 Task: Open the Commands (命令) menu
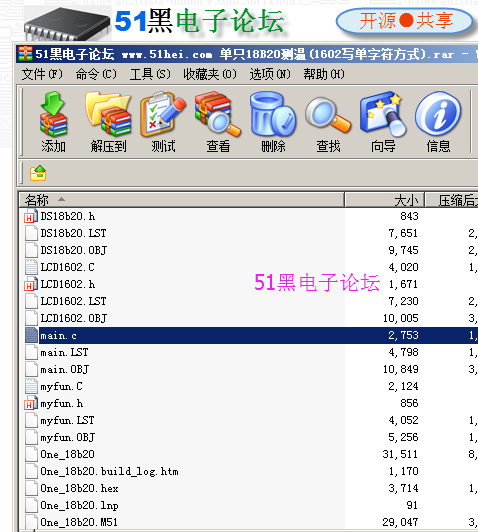pos(96,74)
